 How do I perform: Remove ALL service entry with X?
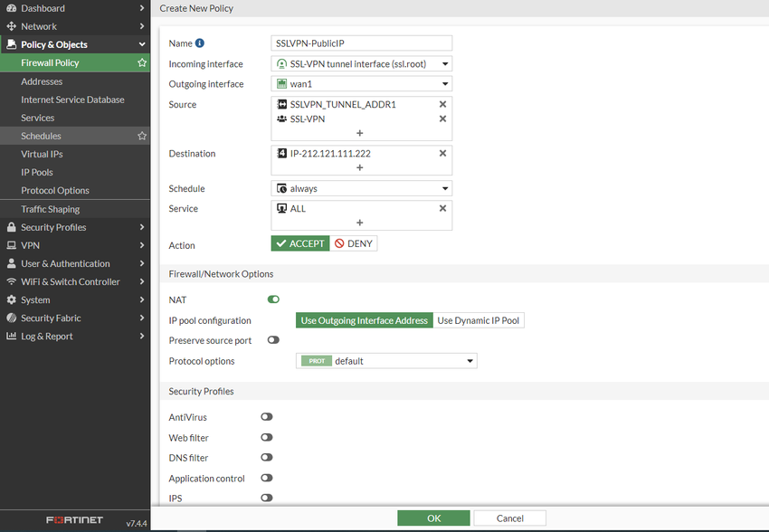coord(442,208)
